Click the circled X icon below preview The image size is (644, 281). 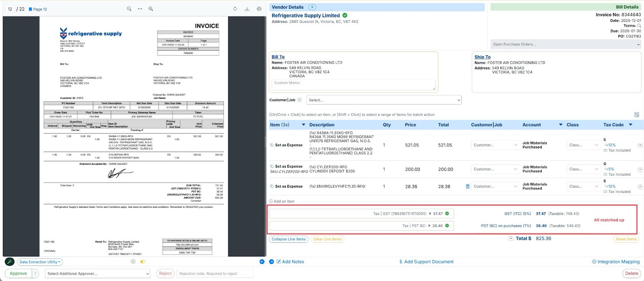coord(133,262)
